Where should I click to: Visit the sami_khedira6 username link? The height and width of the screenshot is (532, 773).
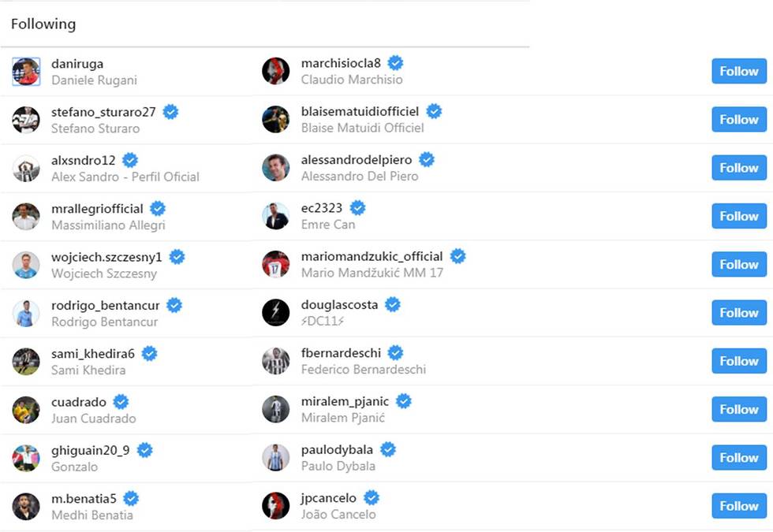[x=93, y=353]
